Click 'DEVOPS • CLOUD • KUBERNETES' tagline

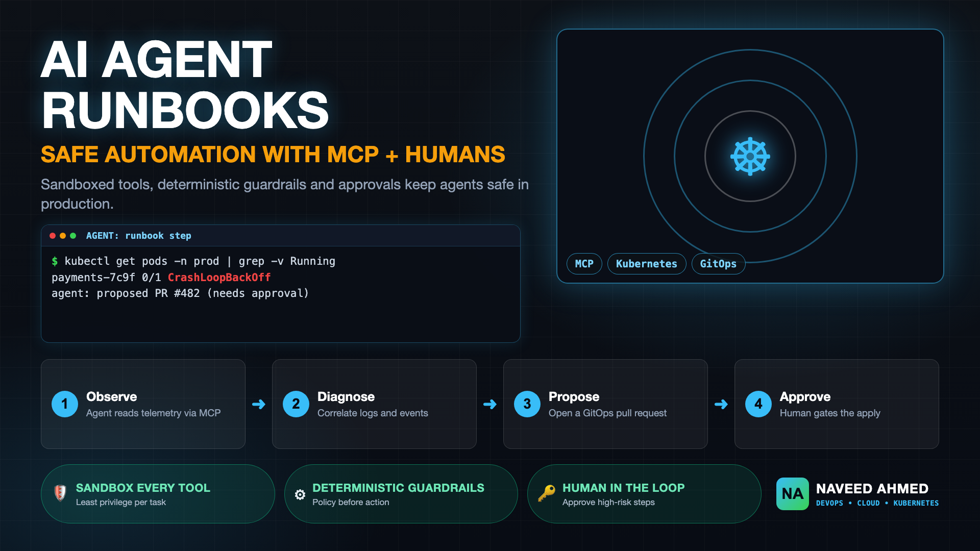click(x=877, y=503)
